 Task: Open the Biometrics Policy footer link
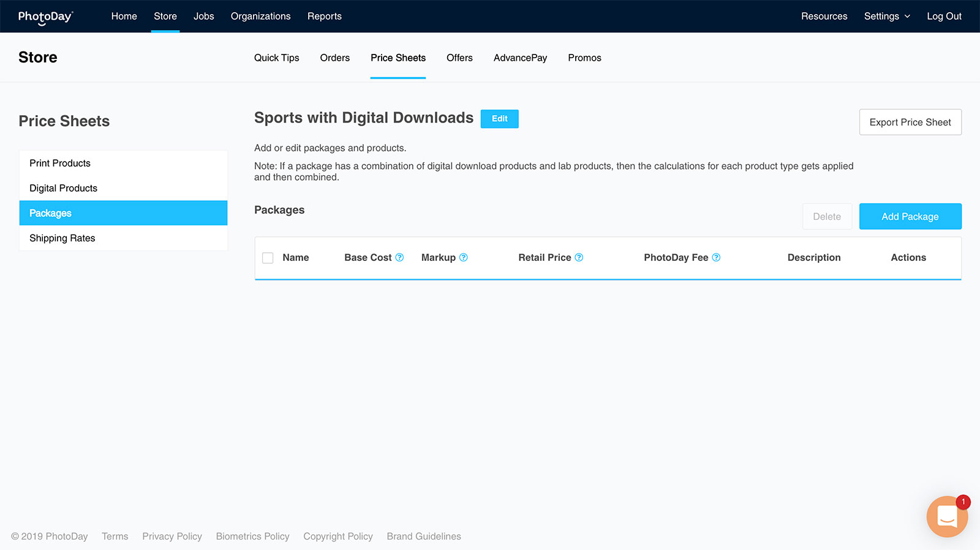[x=252, y=537]
